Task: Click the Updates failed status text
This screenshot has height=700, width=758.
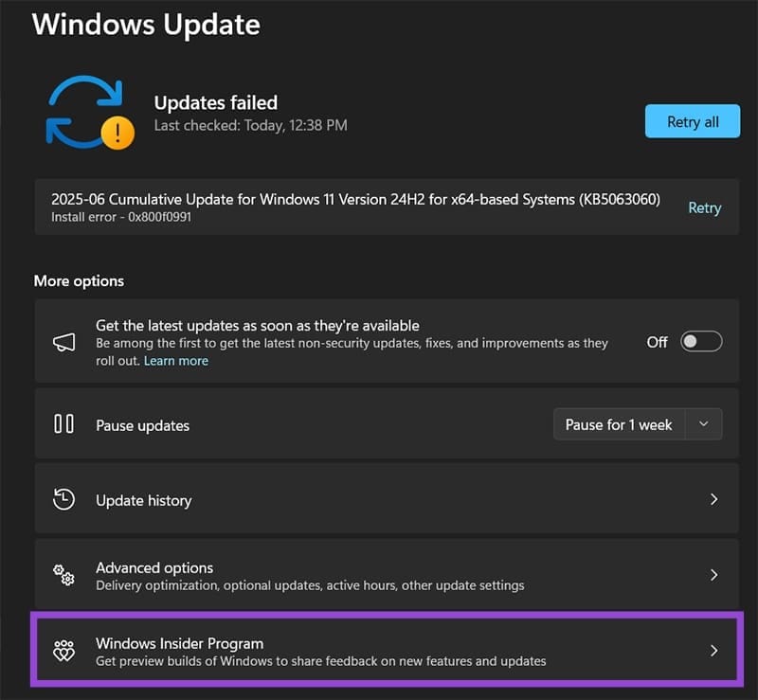Action: [216, 103]
